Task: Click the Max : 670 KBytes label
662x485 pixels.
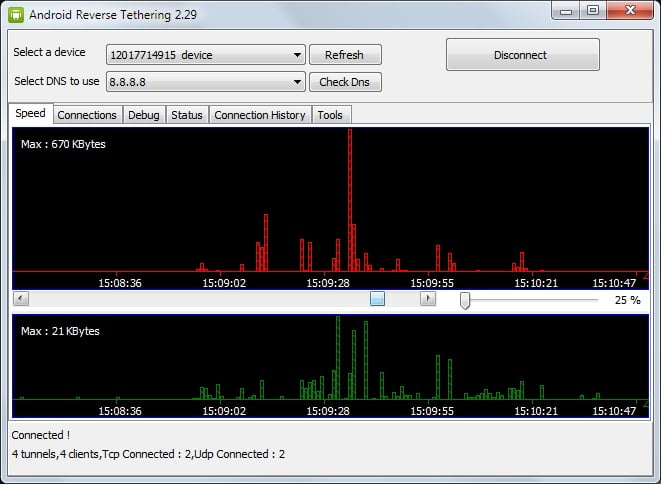Action: click(x=63, y=144)
